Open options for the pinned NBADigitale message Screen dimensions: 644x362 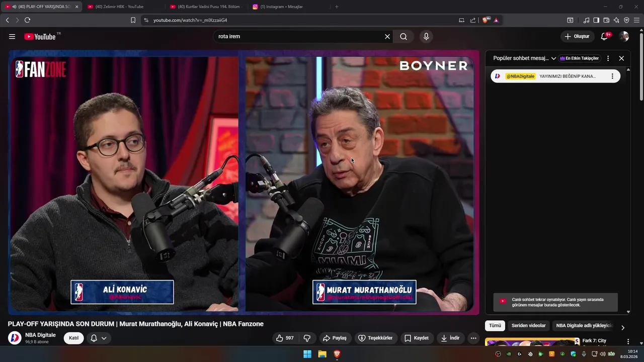[x=612, y=76]
